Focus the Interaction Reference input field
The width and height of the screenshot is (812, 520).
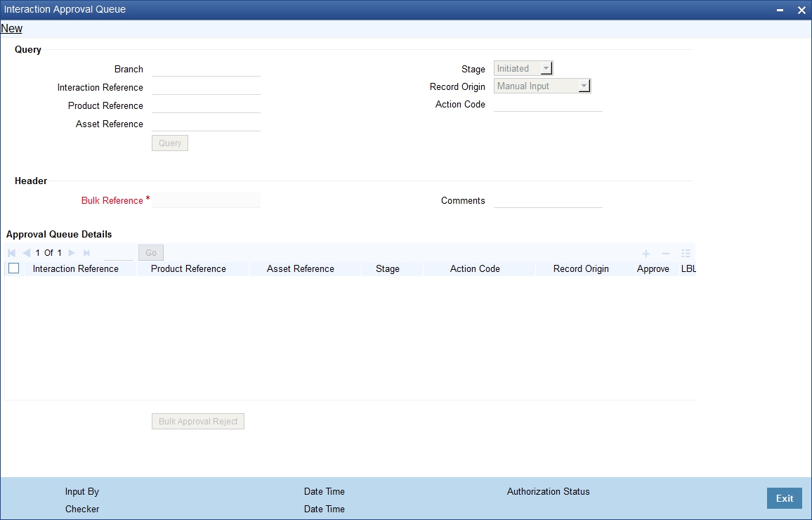point(206,88)
